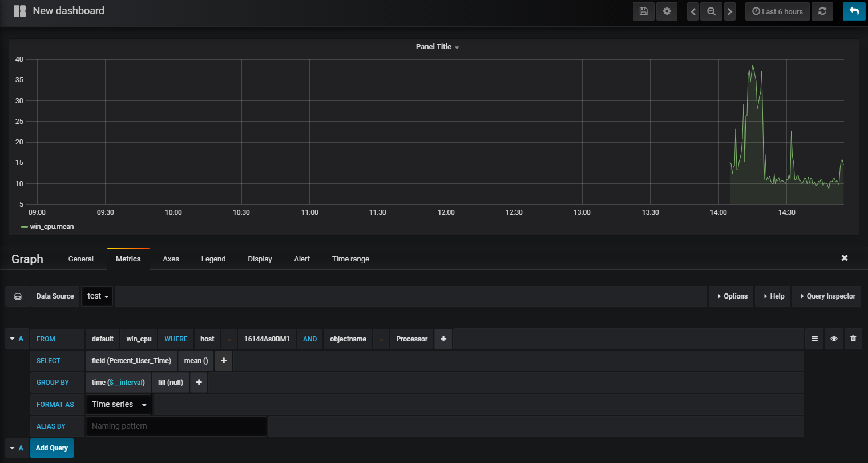This screenshot has width=868, height=463.
Task: Add a GROUP BY clause with plus button
Action: [x=199, y=382]
